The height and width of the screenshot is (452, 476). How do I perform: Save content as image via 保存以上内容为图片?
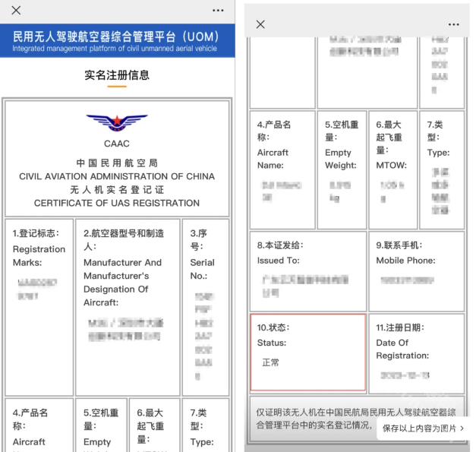click(423, 428)
